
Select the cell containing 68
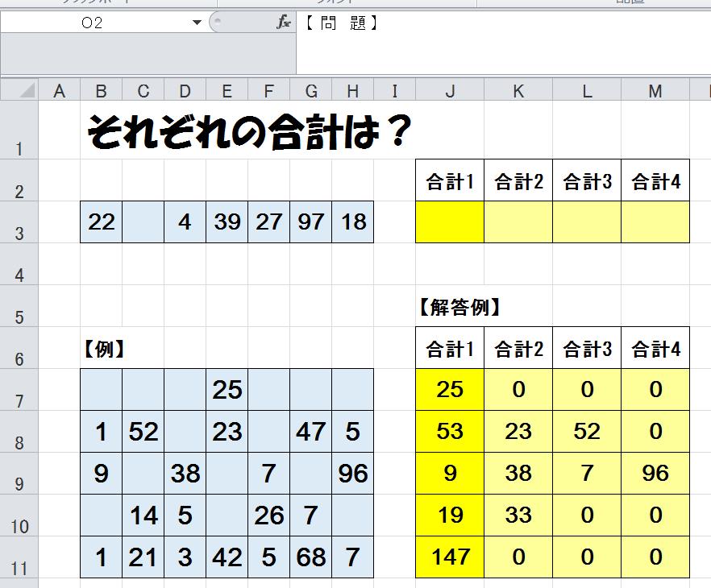point(311,557)
